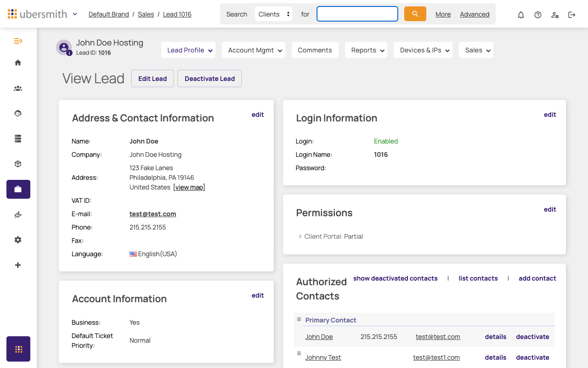This screenshot has width=588, height=368.
Task: Click the Edit Lead button
Action: (x=153, y=78)
